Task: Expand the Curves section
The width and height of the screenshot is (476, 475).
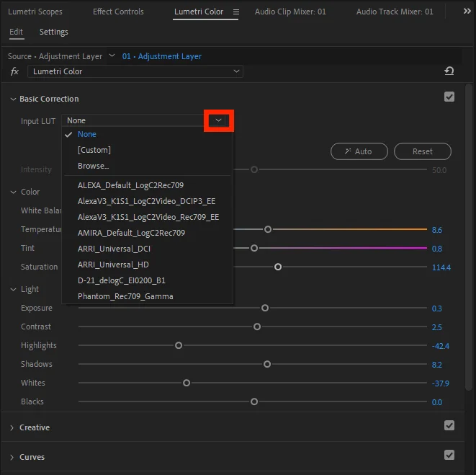Action: point(12,458)
